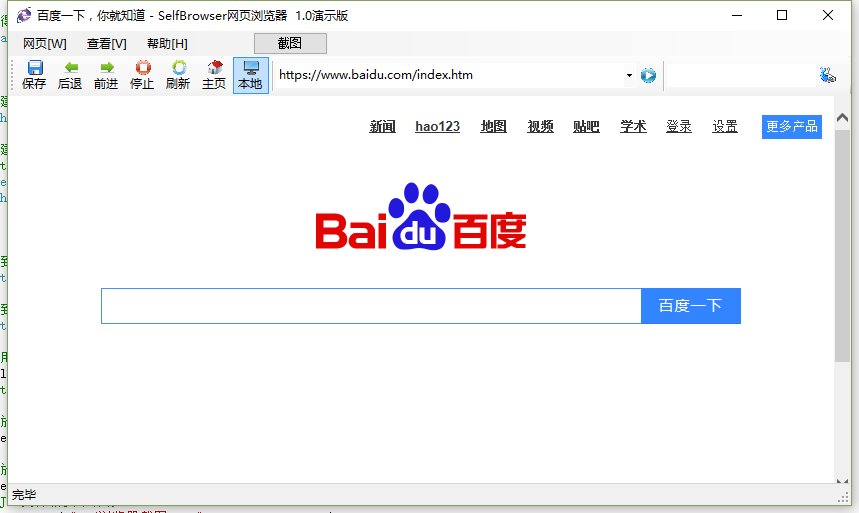This screenshot has height=513, width=859.
Task: Go forward with the 前进 arrow icon
Action: click(x=106, y=75)
